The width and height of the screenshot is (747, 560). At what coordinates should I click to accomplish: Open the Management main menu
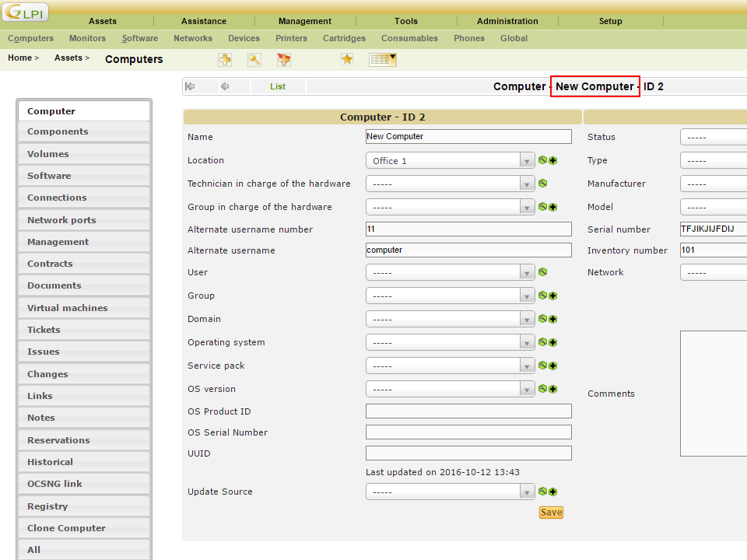[x=305, y=21]
